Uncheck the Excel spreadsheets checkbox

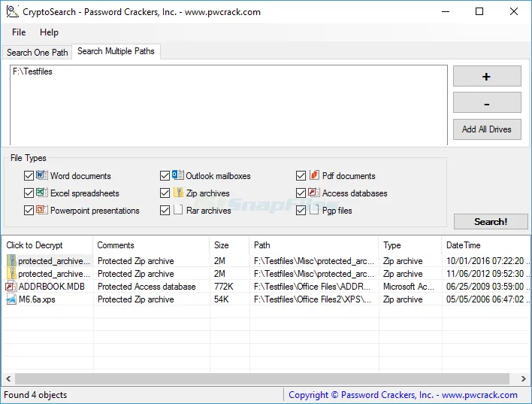click(29, 193)
